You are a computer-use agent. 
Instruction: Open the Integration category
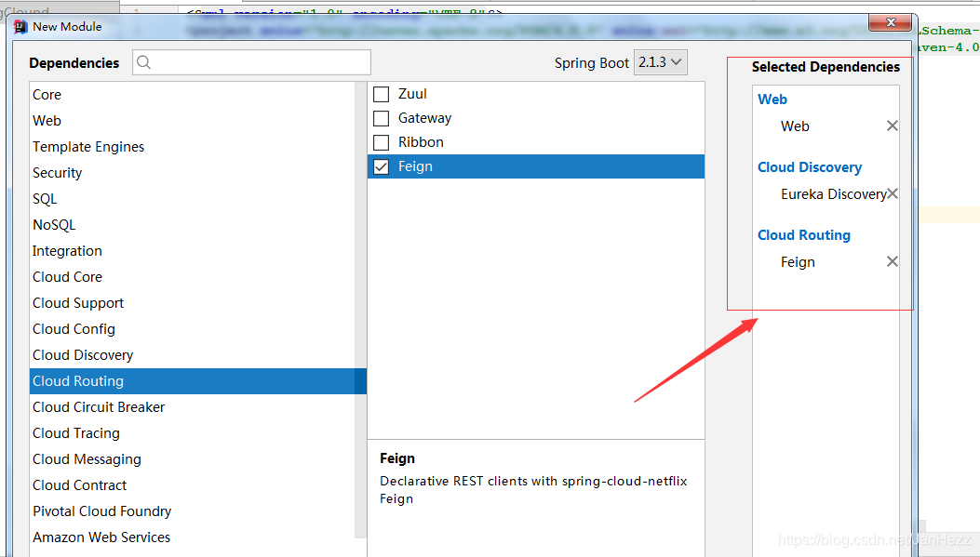(x=192, y=251)
